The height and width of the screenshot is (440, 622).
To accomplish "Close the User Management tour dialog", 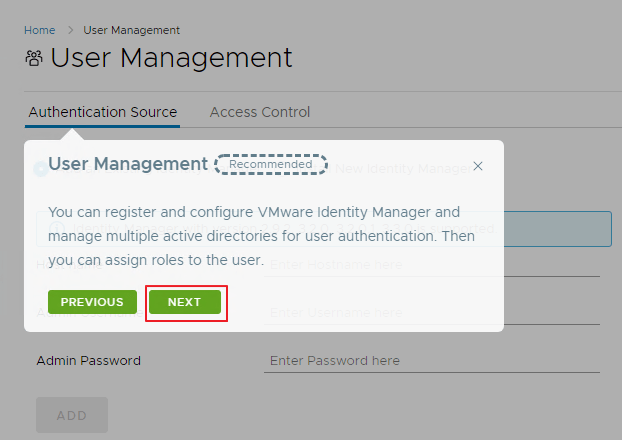I will pyautogui.click(x=478, y=166).
